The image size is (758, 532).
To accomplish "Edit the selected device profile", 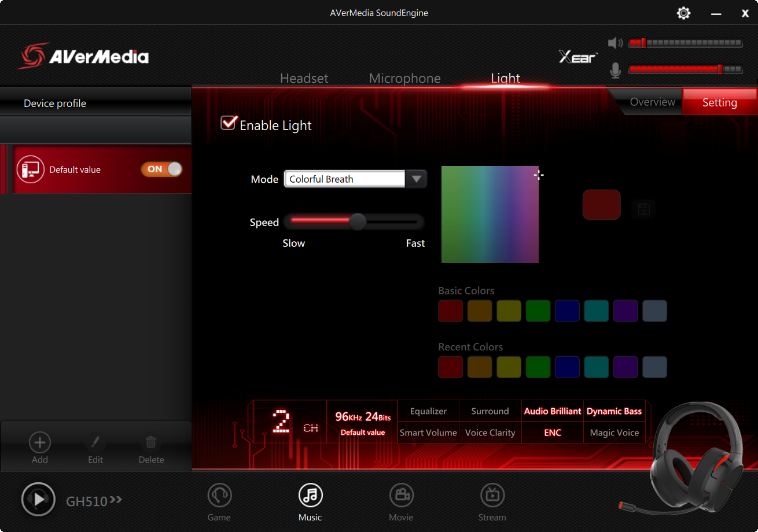I will (x=95, y=449).
